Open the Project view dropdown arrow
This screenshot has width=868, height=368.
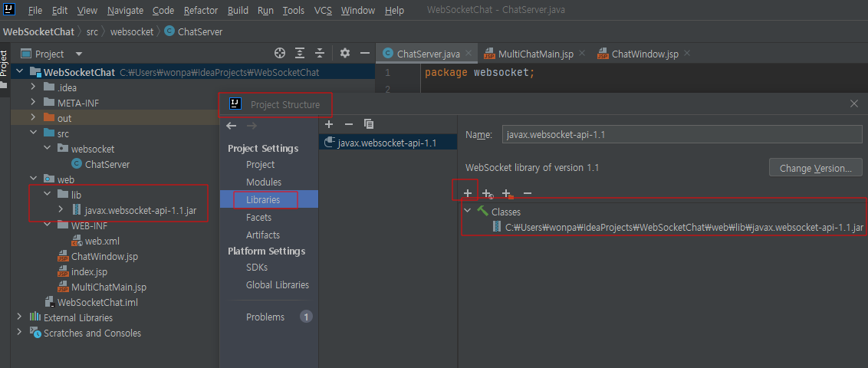[x=79, y=54]
